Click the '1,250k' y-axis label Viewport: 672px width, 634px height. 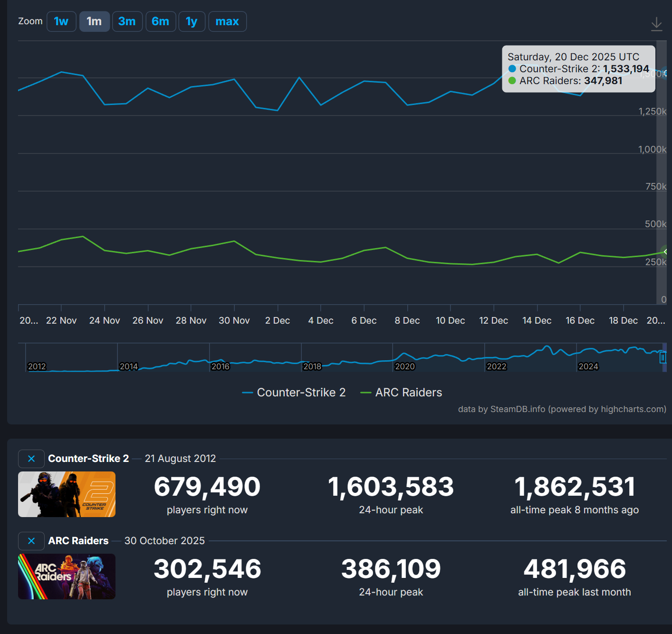(652, 112)
